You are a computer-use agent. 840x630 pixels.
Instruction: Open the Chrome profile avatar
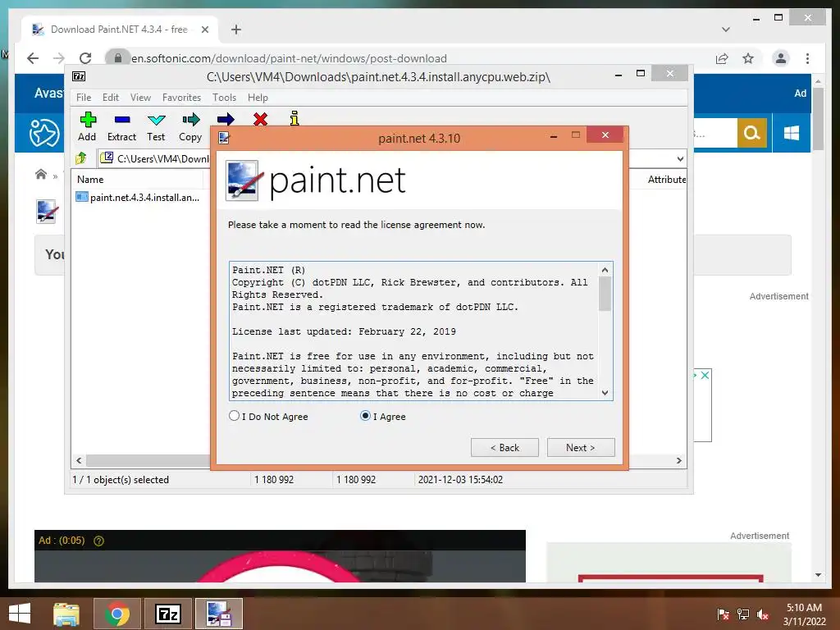(x=781, y=58)
